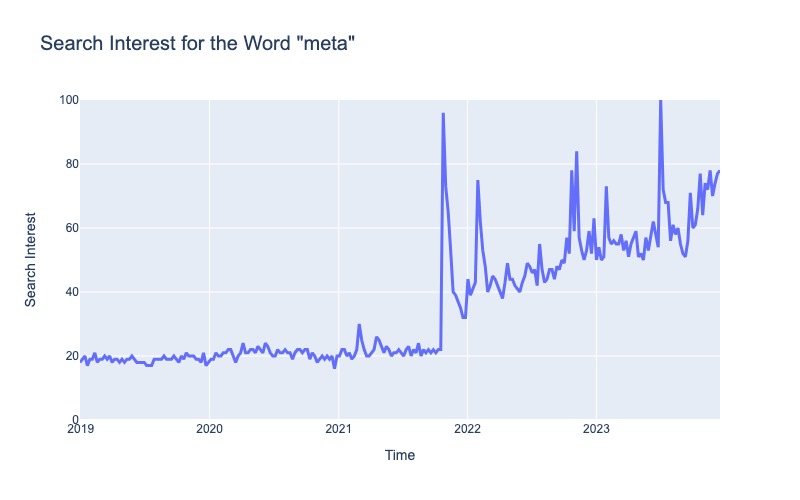Click the mid-2023 peak reaching 100
The image size is (800, 500).
[x=660, y=101]
